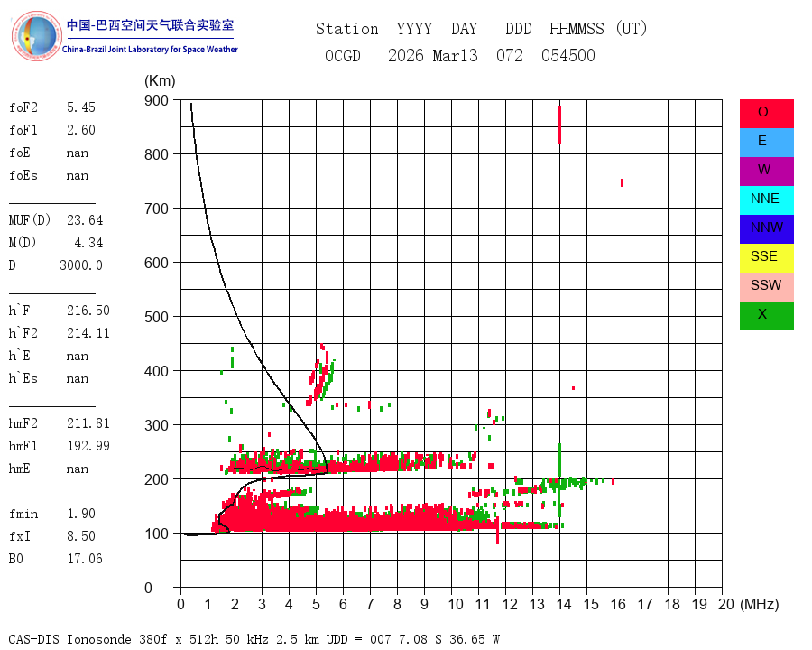The image size is (812, 650).
Task: Click the D value 3000.0
Action: [x=81, y=265]
